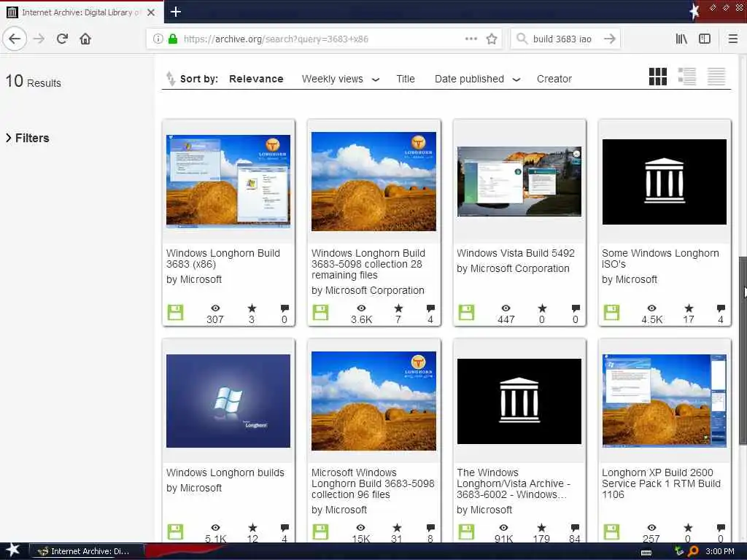Open The Windows Longhorn/Vista Archive title link
747x560 pixels.
(514, 483)
